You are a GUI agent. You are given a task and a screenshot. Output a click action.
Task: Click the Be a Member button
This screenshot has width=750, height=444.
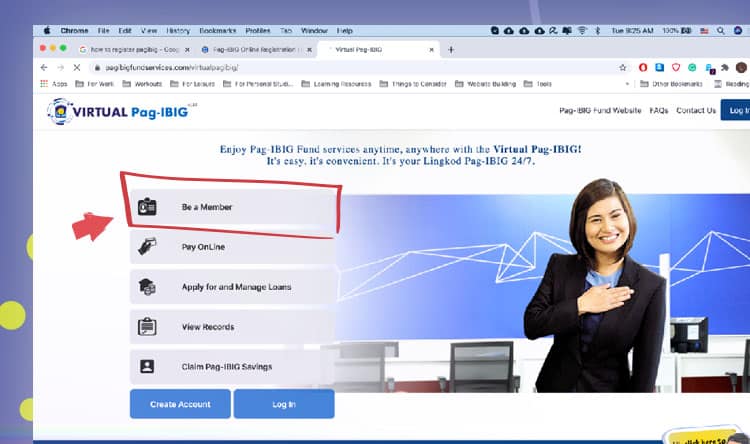pyautogui.click(x=232, y=207)
